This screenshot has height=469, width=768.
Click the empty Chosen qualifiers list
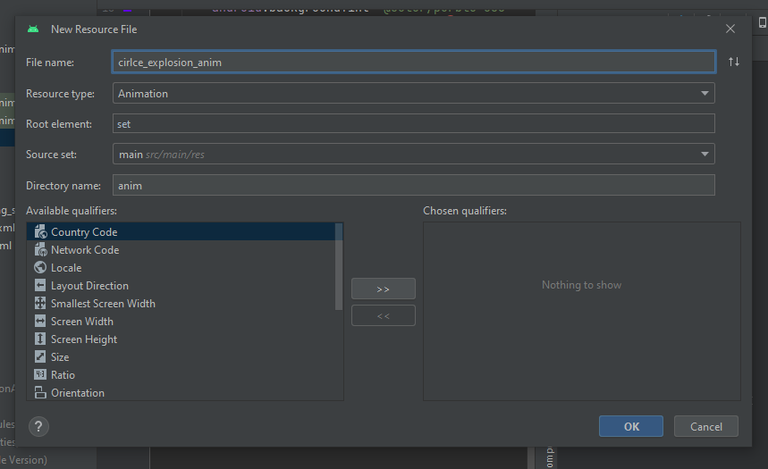581,311
